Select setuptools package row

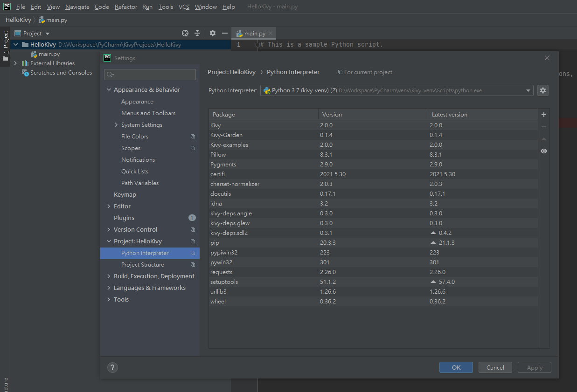373,282
